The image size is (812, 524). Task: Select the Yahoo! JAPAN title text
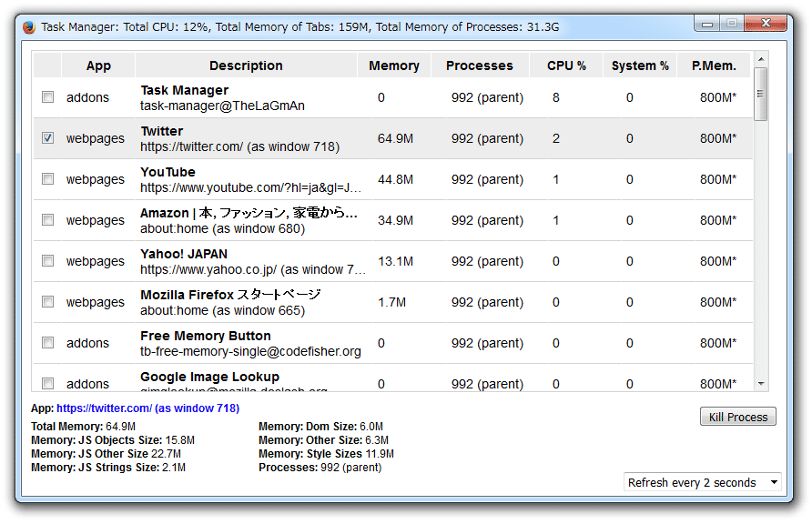[x=184, y=254]
